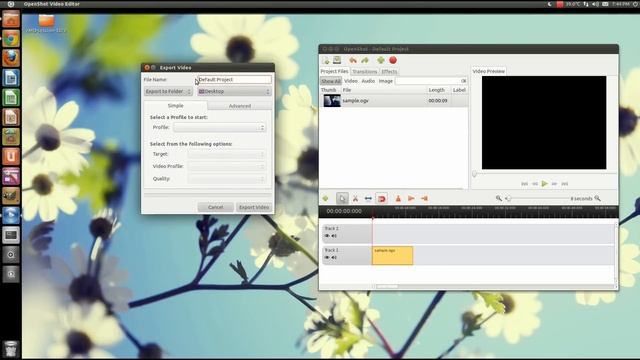Open the Target dropdown
Screen dimensions: 640x360
point(227,154)
